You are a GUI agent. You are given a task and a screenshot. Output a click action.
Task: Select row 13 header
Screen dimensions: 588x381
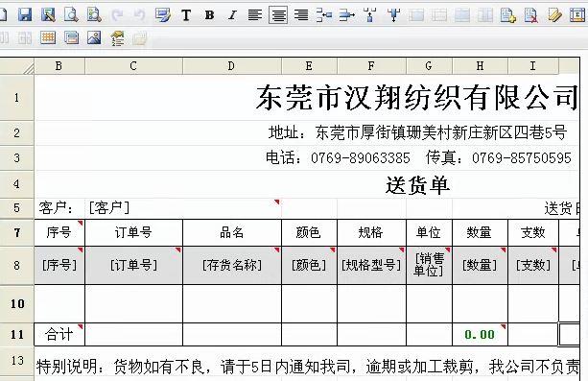point(16,361)
